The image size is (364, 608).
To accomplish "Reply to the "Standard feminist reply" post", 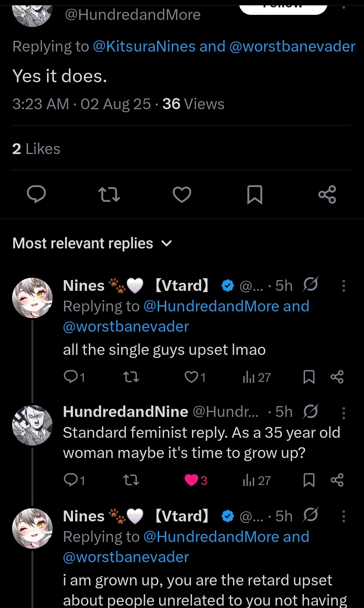I will click(71, 480).
